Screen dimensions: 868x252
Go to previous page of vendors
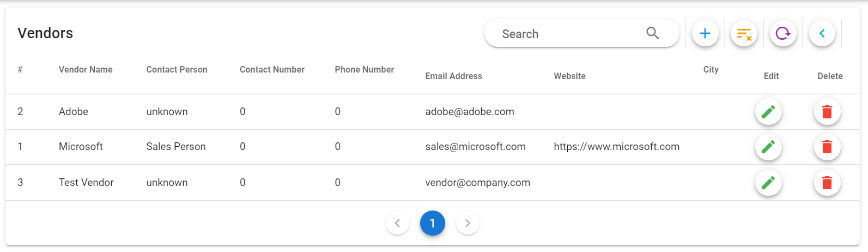pos(397,223)
